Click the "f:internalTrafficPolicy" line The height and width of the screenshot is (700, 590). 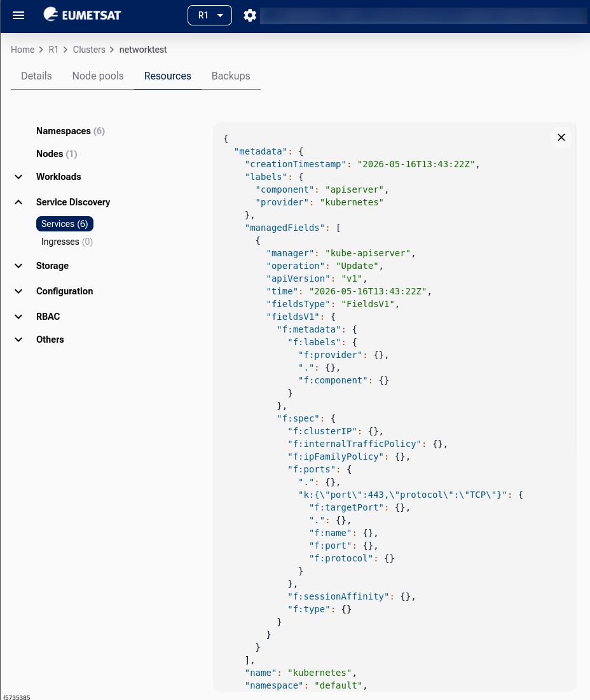pos(367,444)
